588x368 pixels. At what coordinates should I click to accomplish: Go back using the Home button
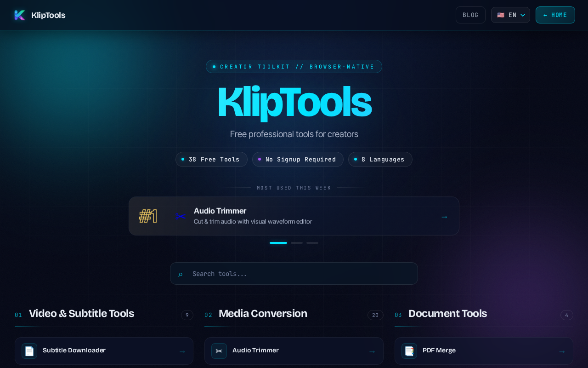(555, 15)
